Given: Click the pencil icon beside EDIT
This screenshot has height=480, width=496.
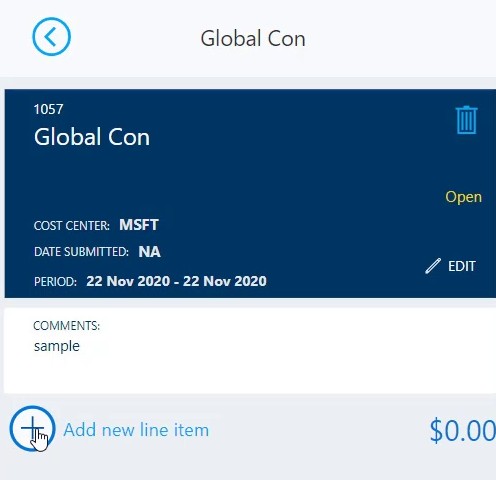Looking at the screenshot, I should tap(433, 266).
